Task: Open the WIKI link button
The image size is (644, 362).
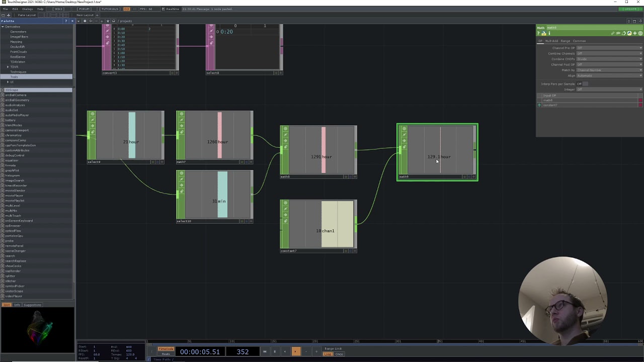Action: coord(58,9)
